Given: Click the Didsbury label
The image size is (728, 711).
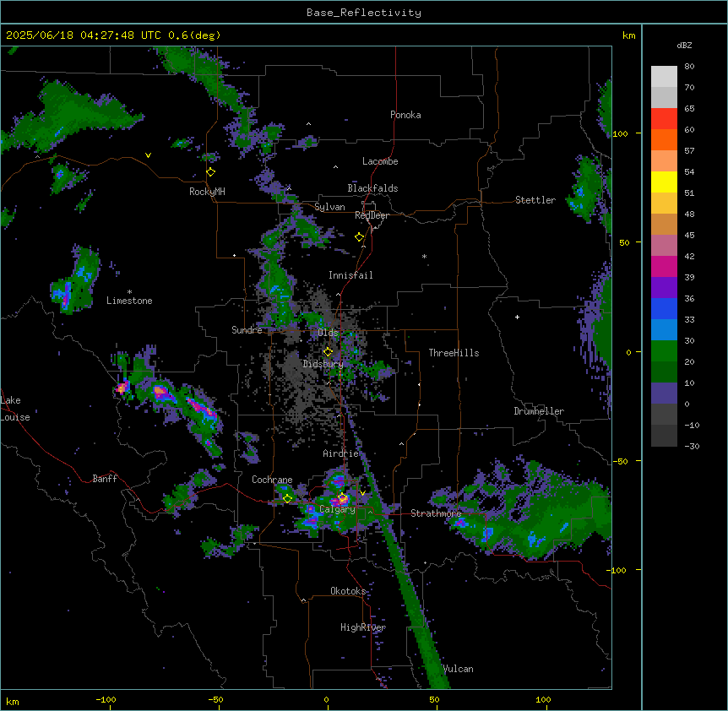Looking at the screenshot, I should [323, 364].
